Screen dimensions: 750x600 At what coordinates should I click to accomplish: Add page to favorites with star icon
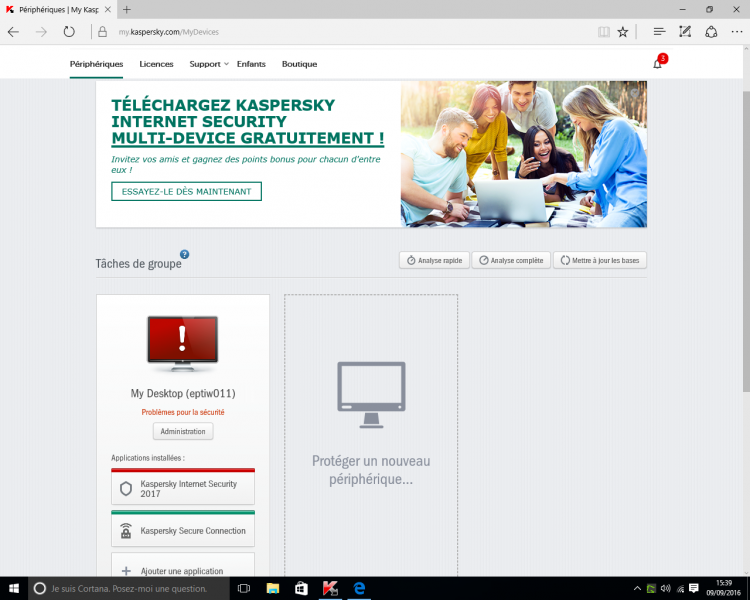pyautogui.click(x=622, y=32)
